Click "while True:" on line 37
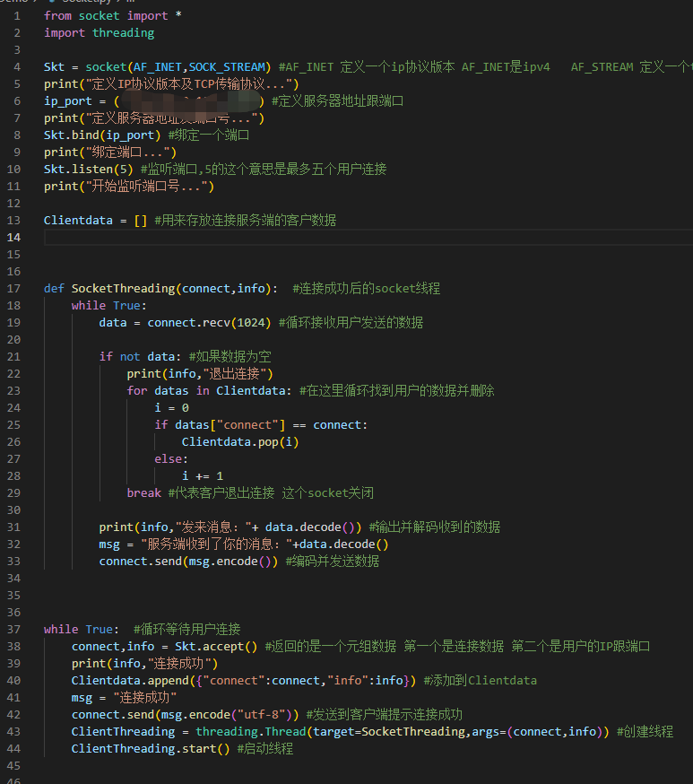This screenshot has height=784, width=693. tap(82, 630)
